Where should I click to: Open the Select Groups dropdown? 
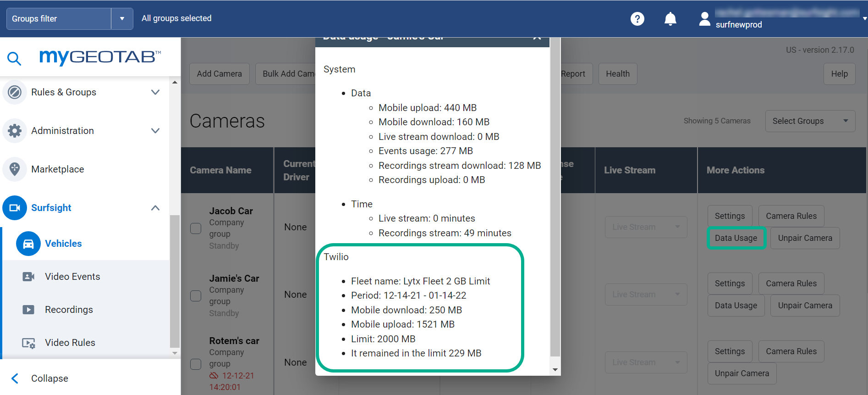(x=810, y=121)
